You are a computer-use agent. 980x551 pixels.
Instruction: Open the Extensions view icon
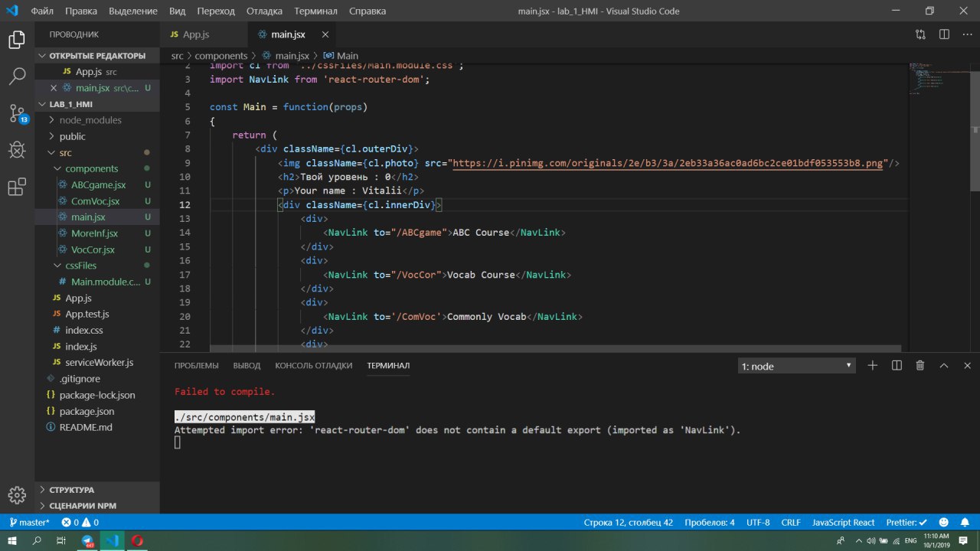tap(17, 187)
